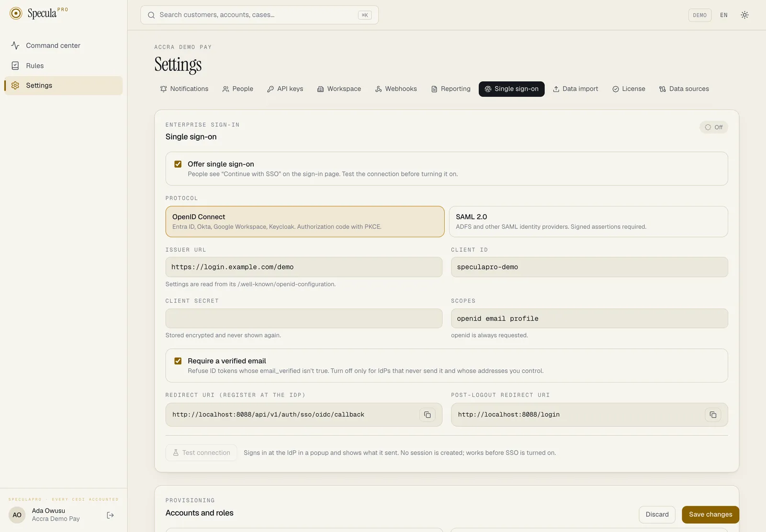Toggle the light/dark theme sun icon
Viewport: 766px width, 532px height.
(744, 15)
